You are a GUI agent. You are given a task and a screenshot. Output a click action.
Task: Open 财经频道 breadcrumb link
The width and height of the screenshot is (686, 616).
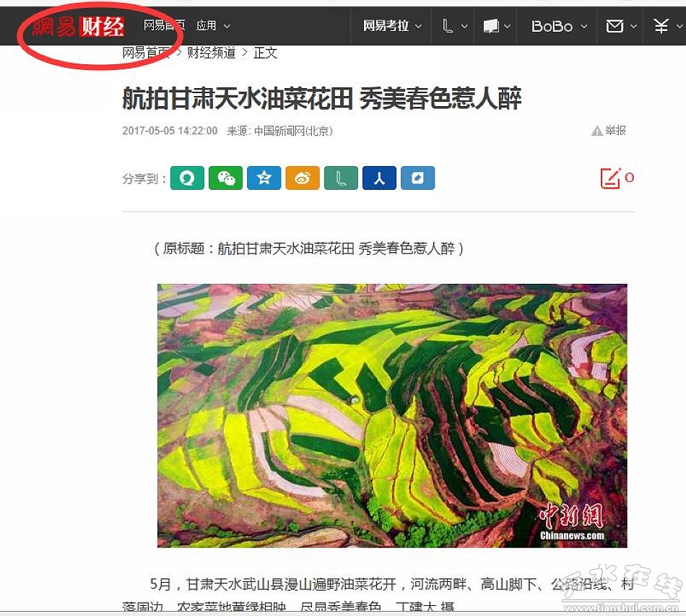point(212,53)
